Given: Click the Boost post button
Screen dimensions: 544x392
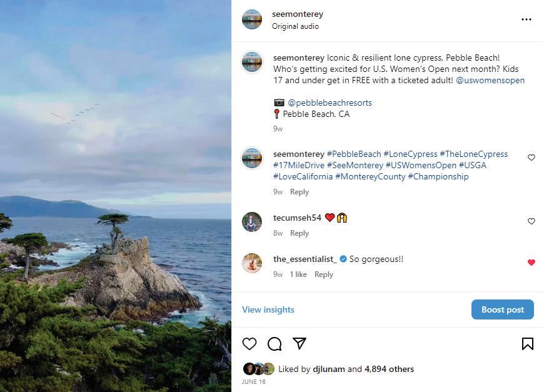Looking at the screenshot, I should pos(502,309).
